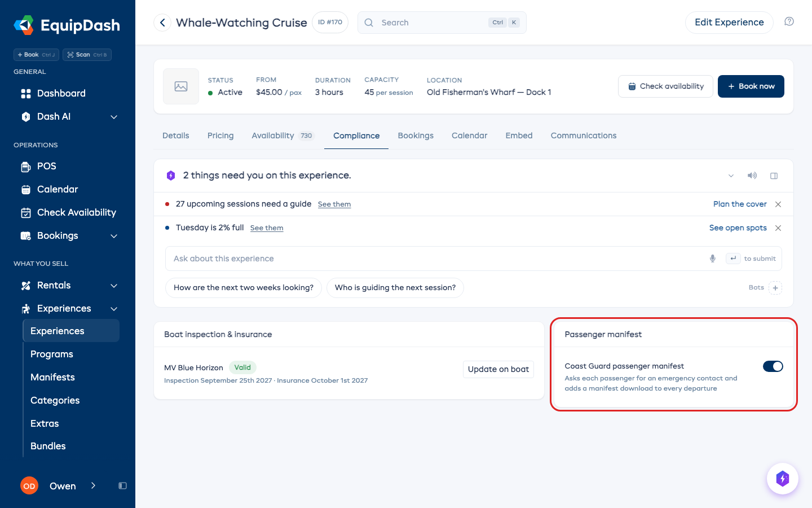The height and width of the screenshot is (508, 812).
Task: Open the Communications tab
Action: [584, 135]
